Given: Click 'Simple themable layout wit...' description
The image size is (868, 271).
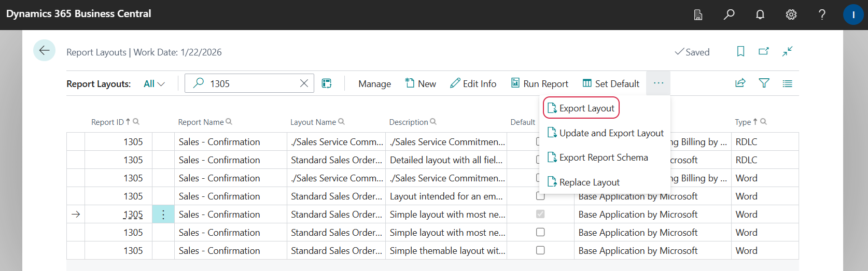Looking at the screenshot, I should click(447, 251).
